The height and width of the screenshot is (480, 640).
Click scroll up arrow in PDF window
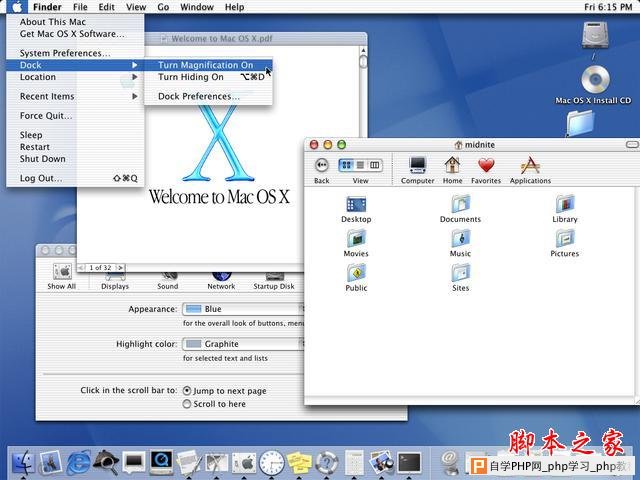(363, 51)
